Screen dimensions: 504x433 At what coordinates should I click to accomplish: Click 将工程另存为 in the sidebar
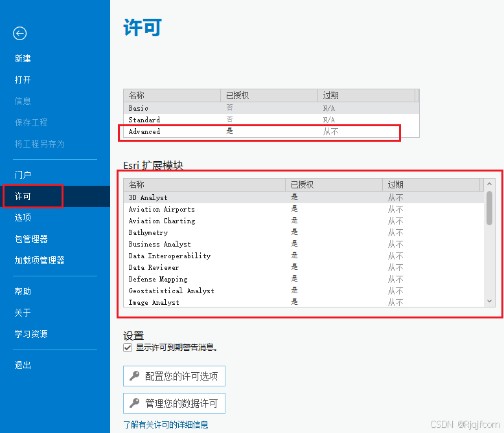coord(40,144)
